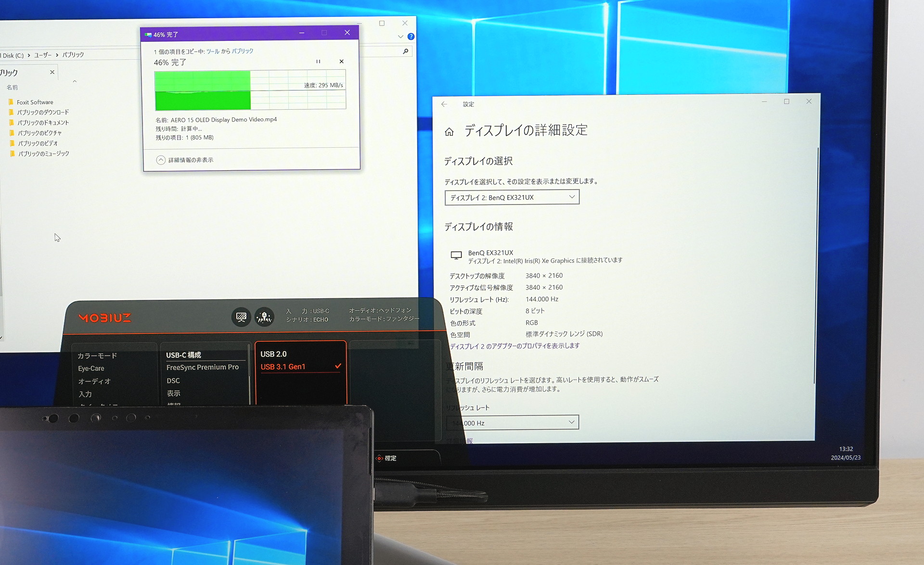
Task: Click the search magnifier in Explorer
Action: pos(406,51)
